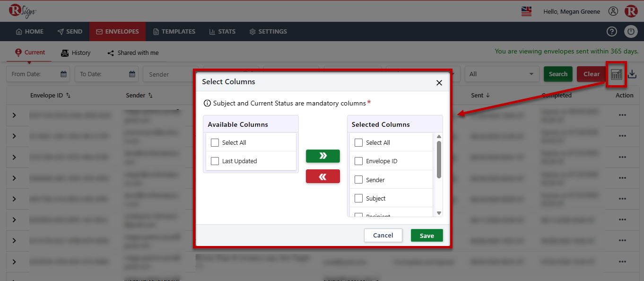Check the Sender column checkbox
This screenshot has height=281, width=644.
(358, 180)
